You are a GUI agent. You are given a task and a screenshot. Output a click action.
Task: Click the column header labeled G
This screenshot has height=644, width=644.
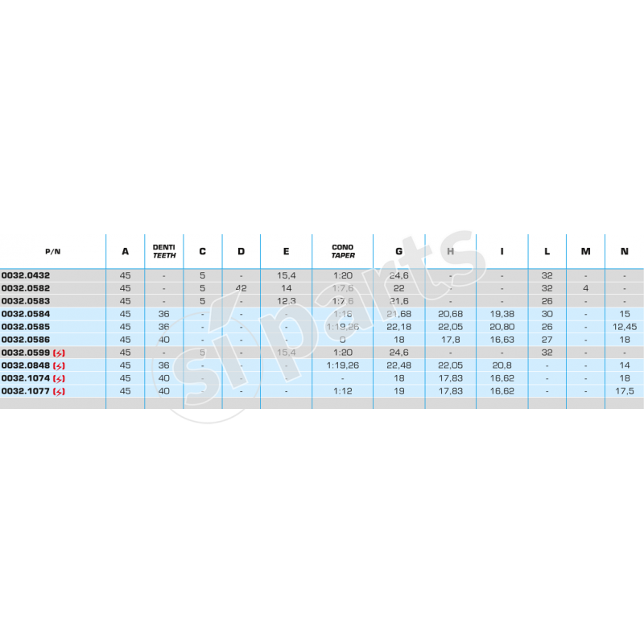[398, 251]
